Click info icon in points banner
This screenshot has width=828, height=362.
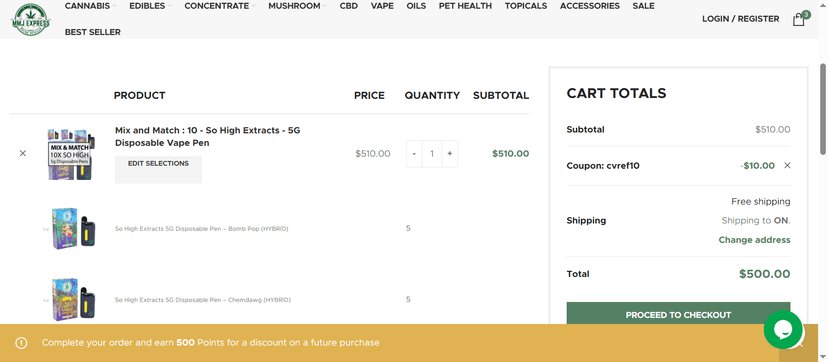coord(21,343)
